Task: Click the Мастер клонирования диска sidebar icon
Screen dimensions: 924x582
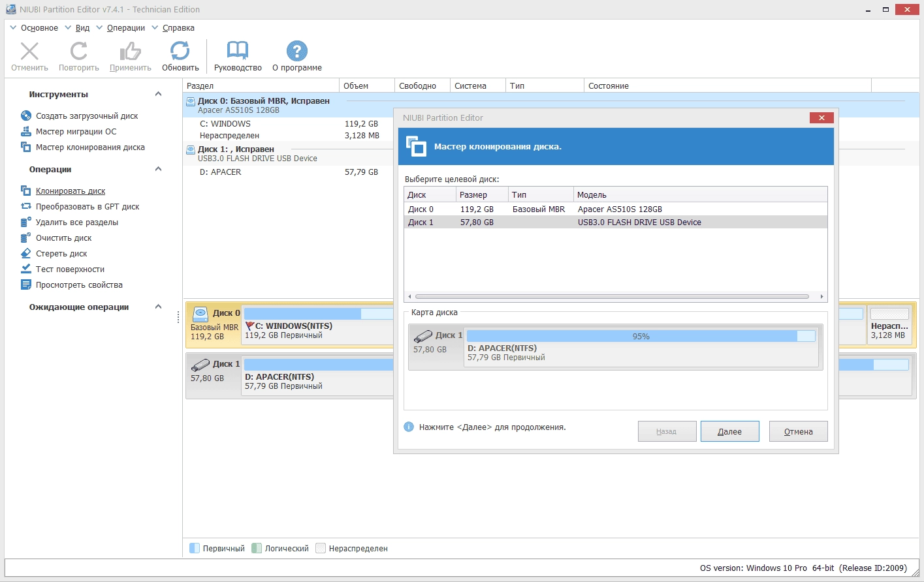Action: point(26,147)
